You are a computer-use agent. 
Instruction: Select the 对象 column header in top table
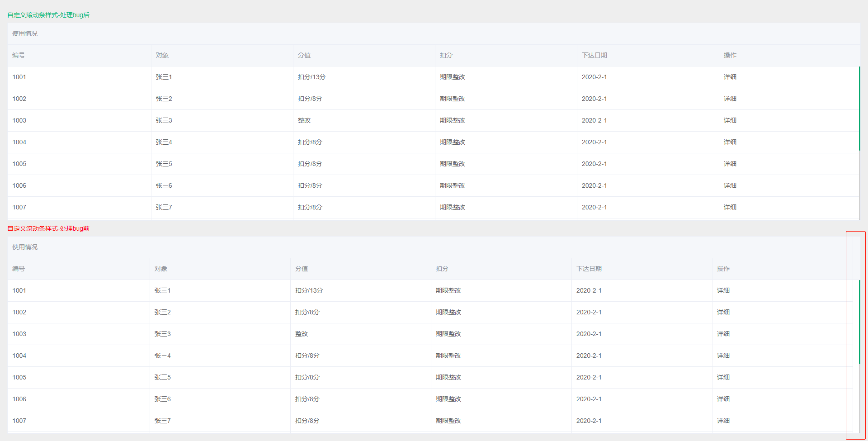point(162,55)
